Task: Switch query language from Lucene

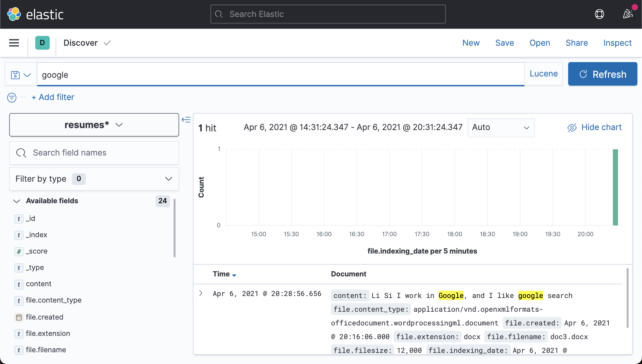Action: point(543,74)
